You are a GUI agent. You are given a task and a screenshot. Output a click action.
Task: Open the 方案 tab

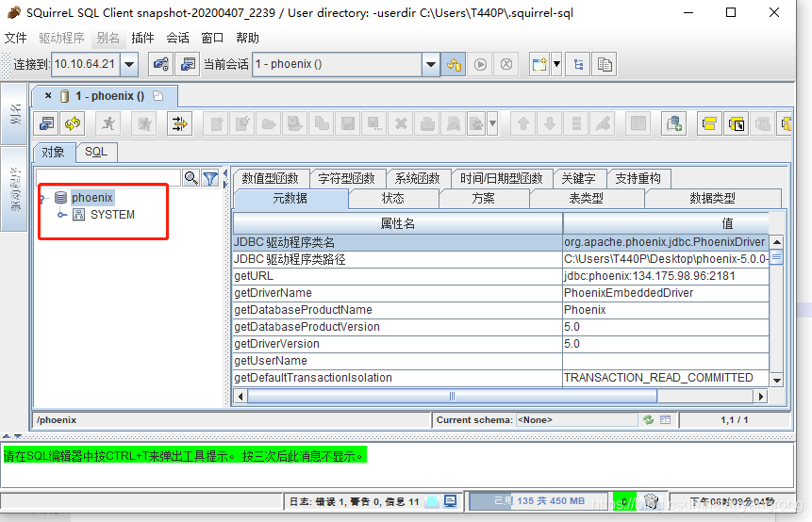tap(483, 198)
